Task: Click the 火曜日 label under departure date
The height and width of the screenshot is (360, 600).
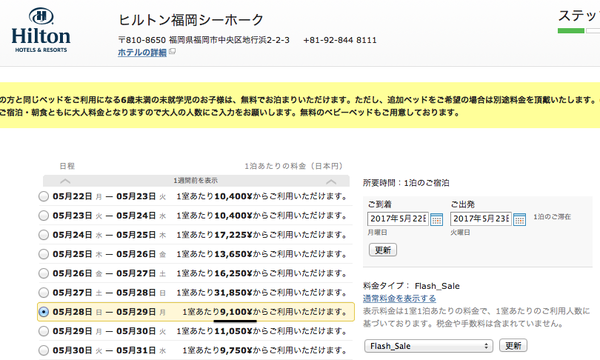Action: 460,233
